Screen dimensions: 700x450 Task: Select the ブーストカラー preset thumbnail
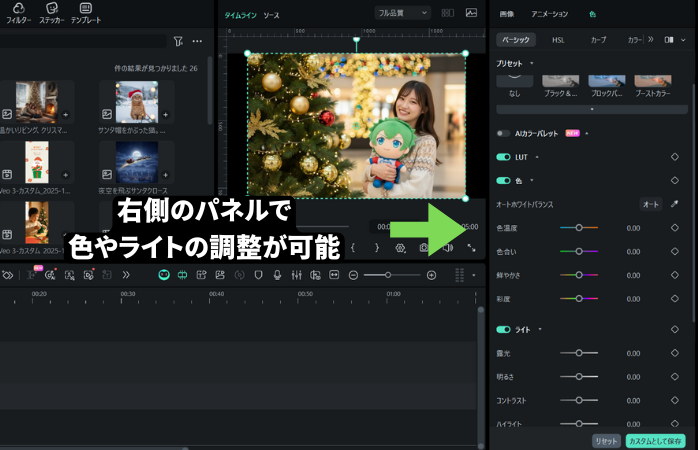coord(653,81)
